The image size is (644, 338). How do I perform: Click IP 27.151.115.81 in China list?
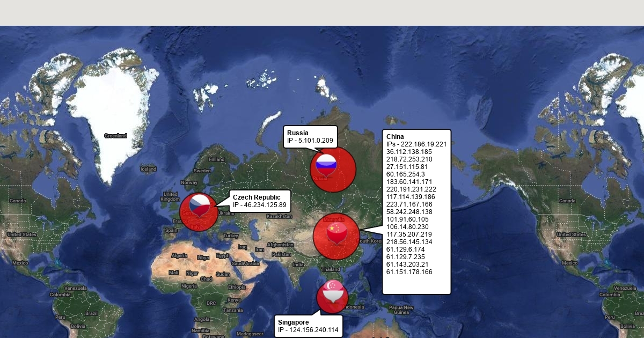tap(407, 167)
